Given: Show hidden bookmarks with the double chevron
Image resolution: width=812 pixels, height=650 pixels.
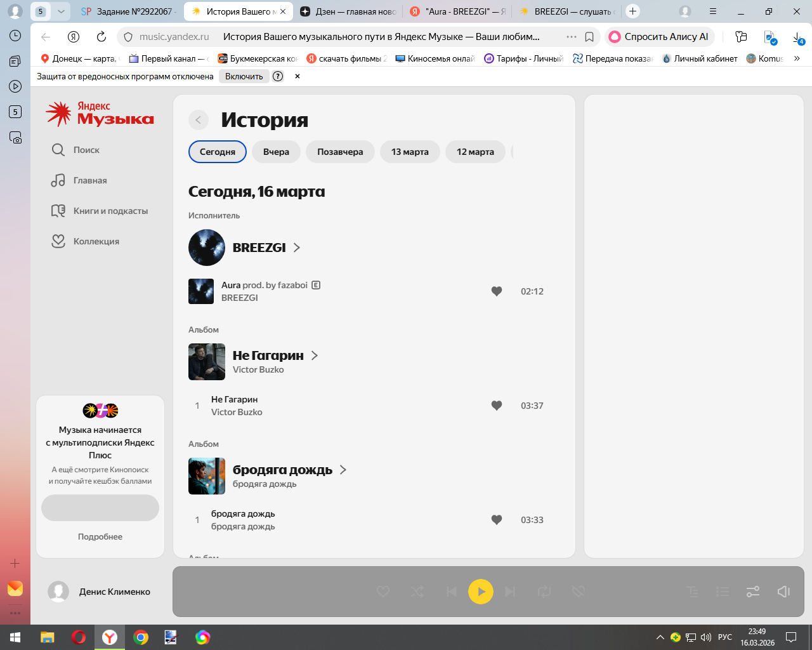Looking at the screenshot, I should [797, 58].
